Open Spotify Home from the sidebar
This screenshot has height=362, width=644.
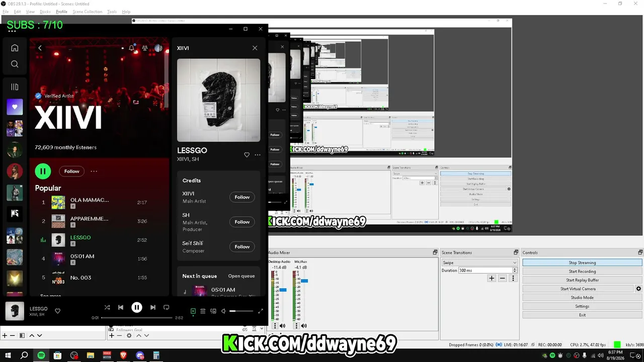15,48
